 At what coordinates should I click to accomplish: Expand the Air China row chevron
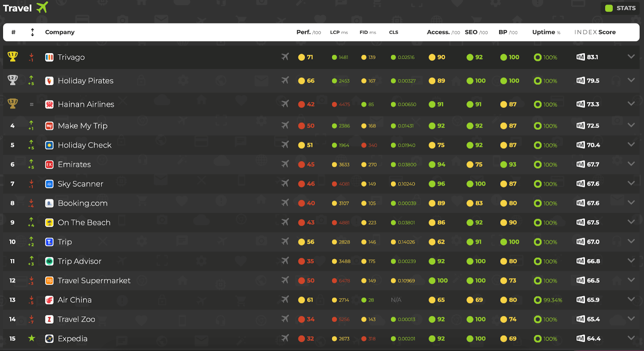pos(631,299)
